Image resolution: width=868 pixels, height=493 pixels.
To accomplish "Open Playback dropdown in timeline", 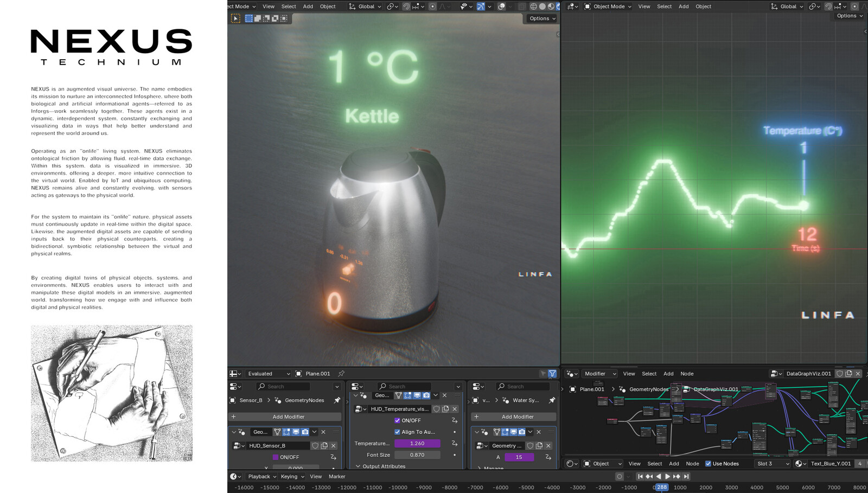I will pyautogui.click(x=262, y=477).
